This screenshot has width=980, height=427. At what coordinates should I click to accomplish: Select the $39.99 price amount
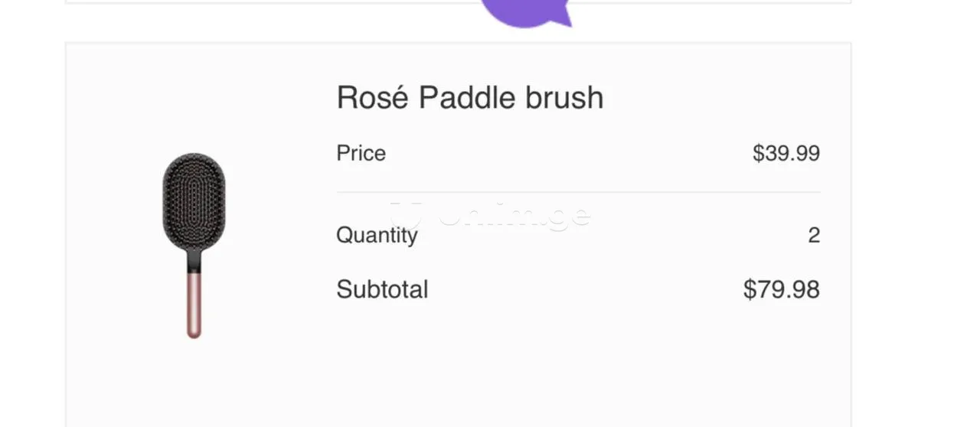786,153
